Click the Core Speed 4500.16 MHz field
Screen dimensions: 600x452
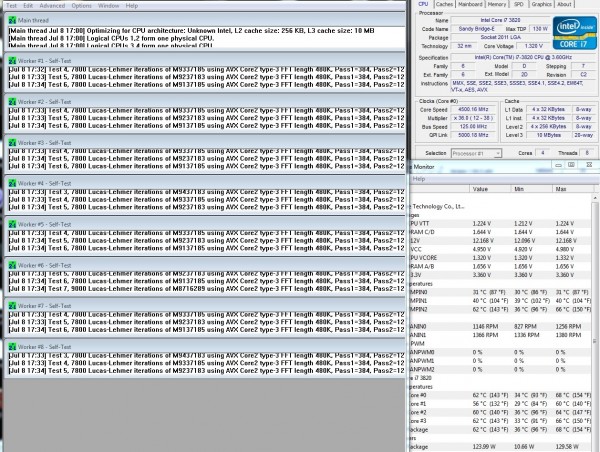(473, 109)
